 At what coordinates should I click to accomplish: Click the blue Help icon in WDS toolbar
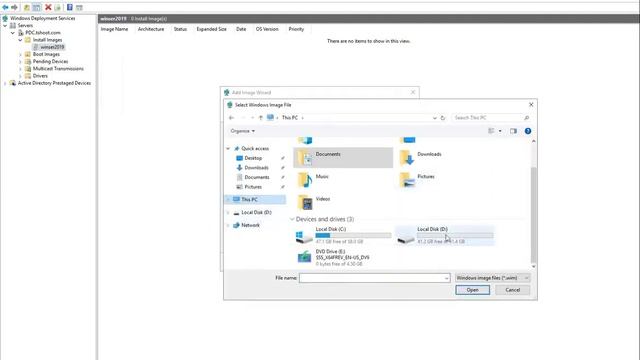click(69, 7)
